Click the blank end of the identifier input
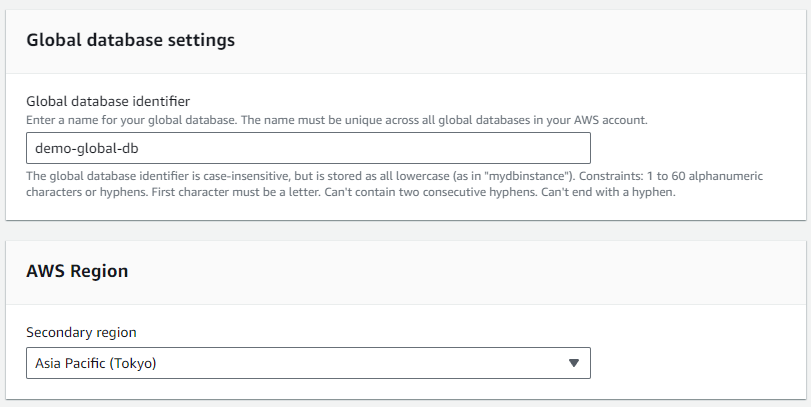 click(450, 148)
